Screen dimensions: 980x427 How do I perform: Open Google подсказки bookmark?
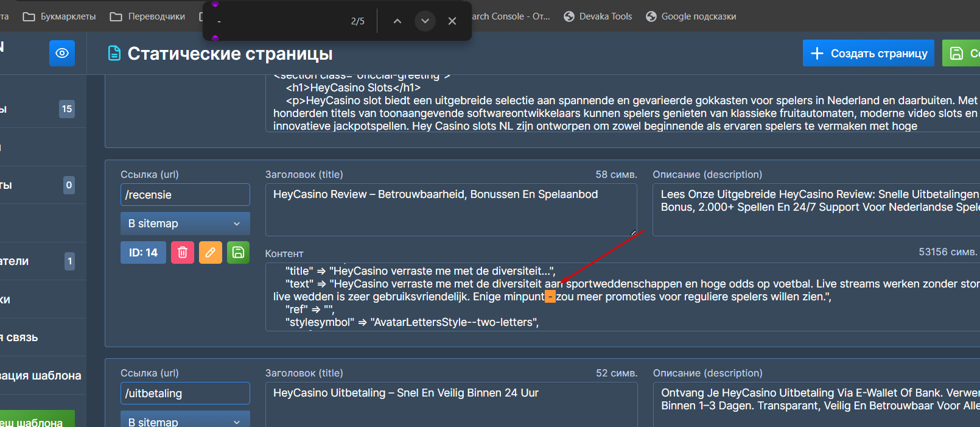691,16
